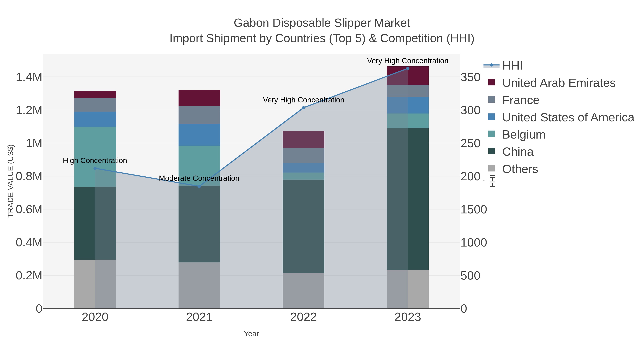
Task: Click the Others segment of the 2022 bar
Action: click(304, 291)
